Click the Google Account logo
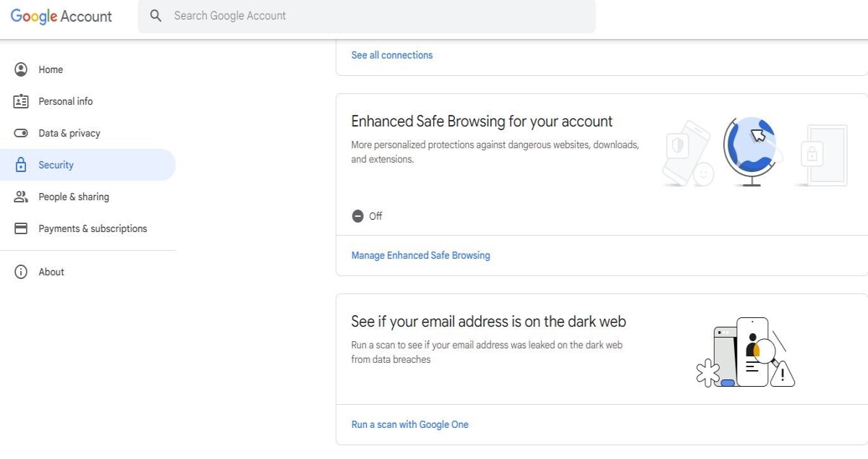Viewport: 868px width, 459px height. pyautogui.click(x=61, y=16)
